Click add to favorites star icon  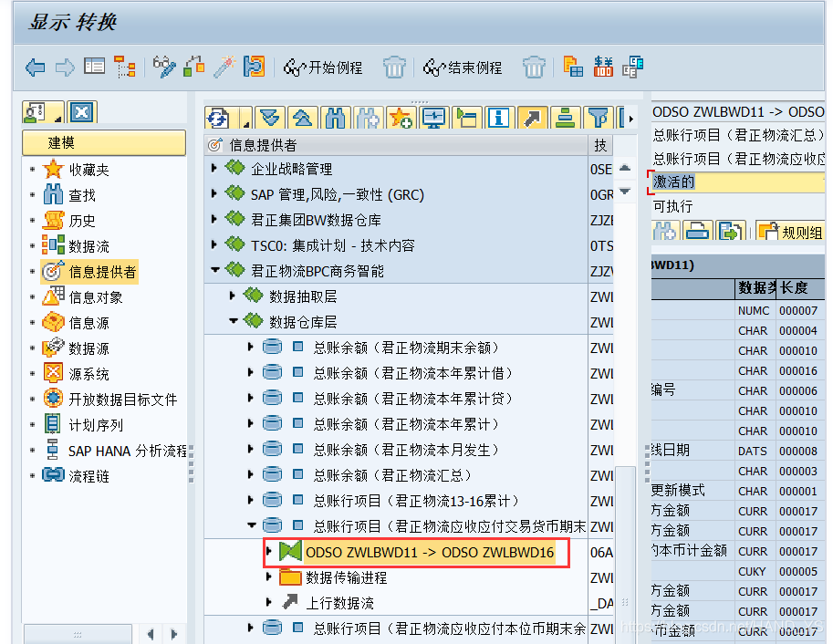(x=401, y=118)
